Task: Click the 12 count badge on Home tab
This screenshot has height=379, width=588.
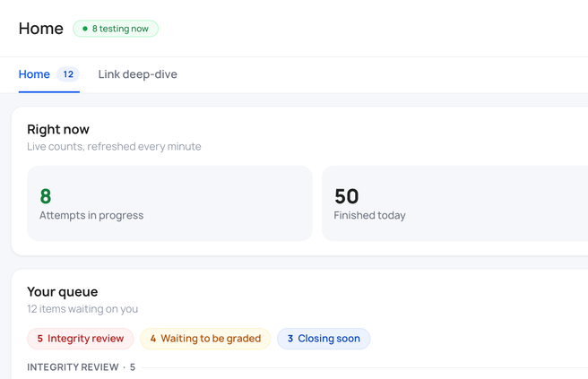Action: click(68, 74)
